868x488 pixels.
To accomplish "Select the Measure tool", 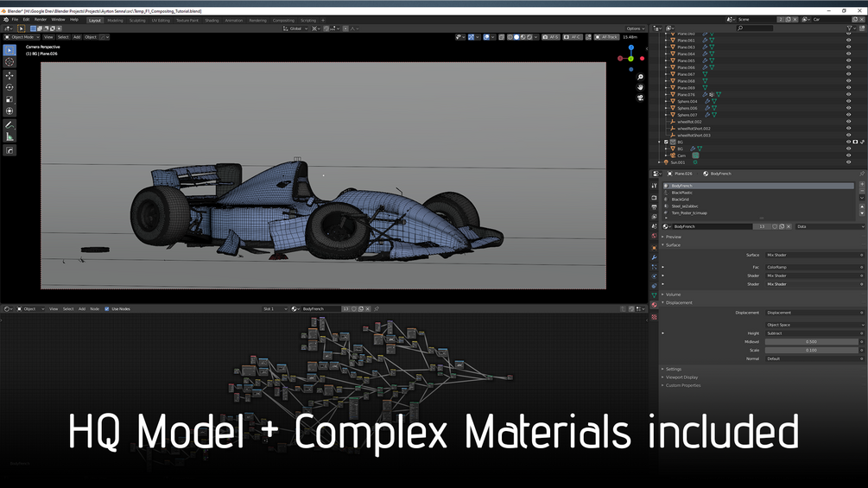I will coord(10,136).
